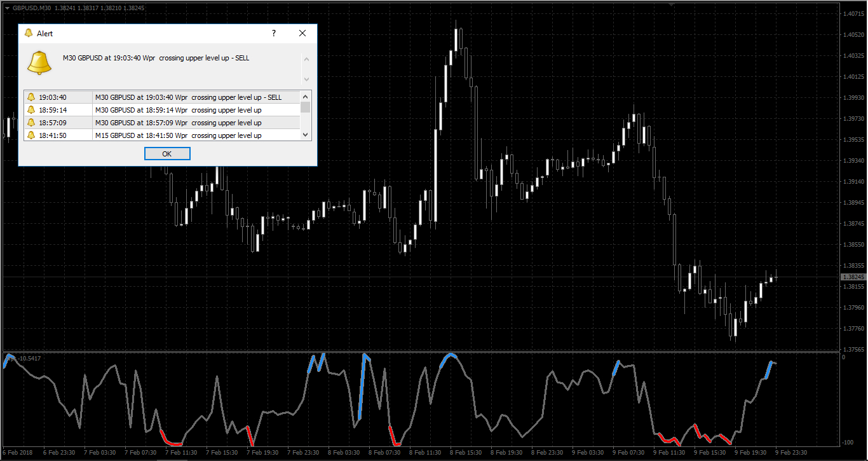Click the current price label 1.38245 on price axis
This screenshot has height=461, width=868.
[852, 277]
